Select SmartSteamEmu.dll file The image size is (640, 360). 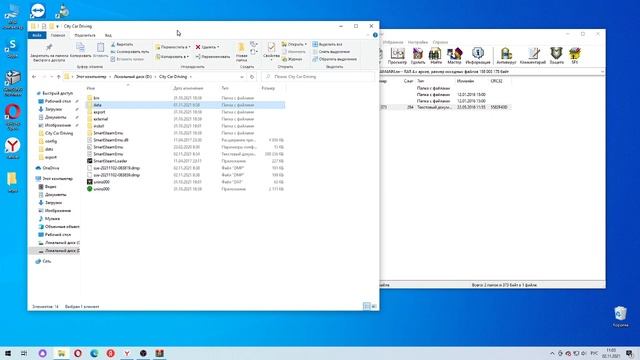pos(111,140)
